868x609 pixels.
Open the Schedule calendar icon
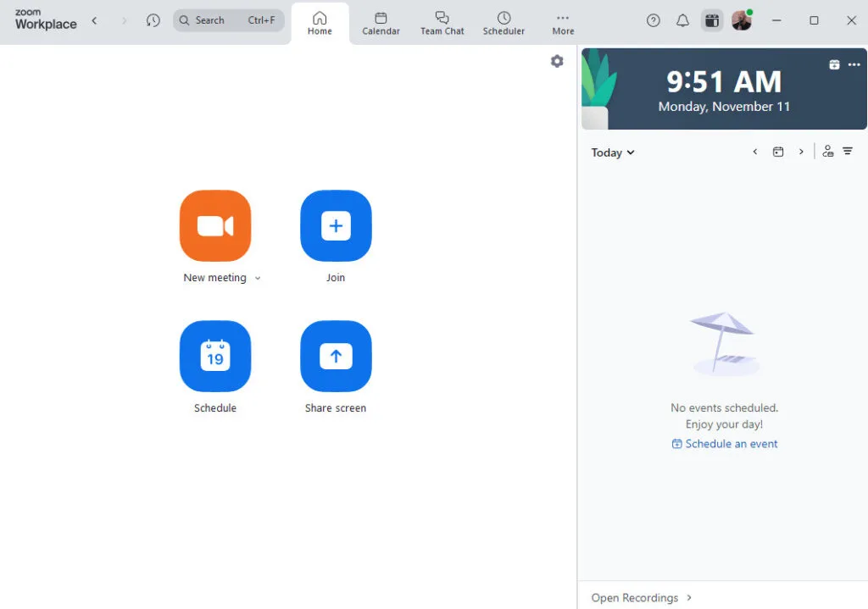215,357
